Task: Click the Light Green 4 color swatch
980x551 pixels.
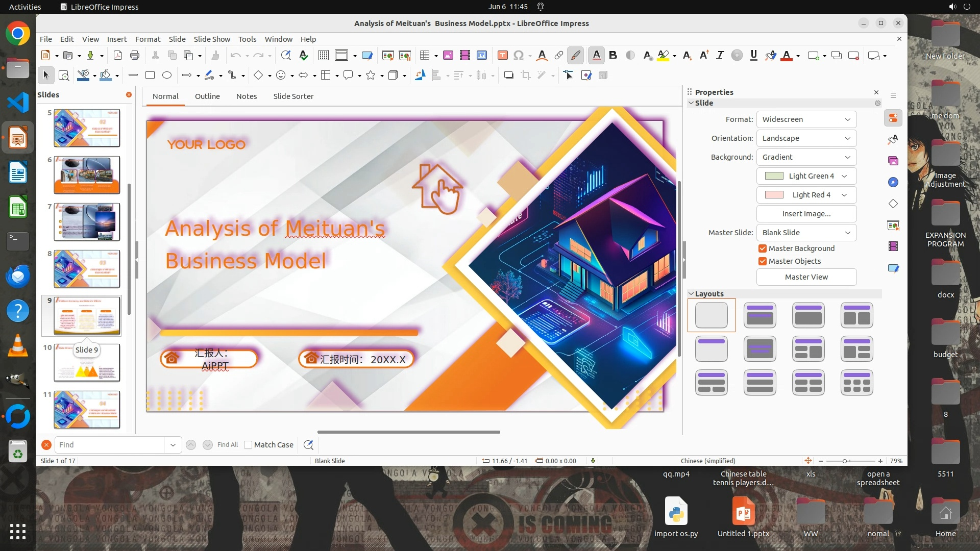Action: pos(774,176)
